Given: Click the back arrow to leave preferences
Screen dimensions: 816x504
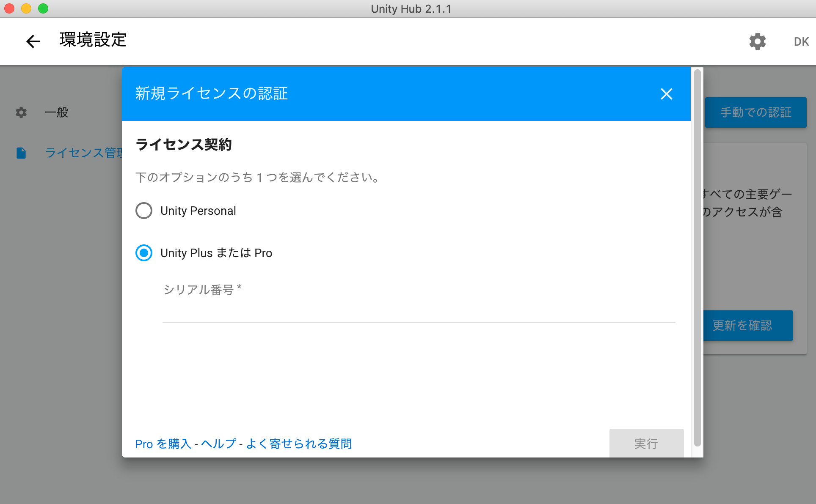Looking at the screenshot, I should (x=33, y=41).
